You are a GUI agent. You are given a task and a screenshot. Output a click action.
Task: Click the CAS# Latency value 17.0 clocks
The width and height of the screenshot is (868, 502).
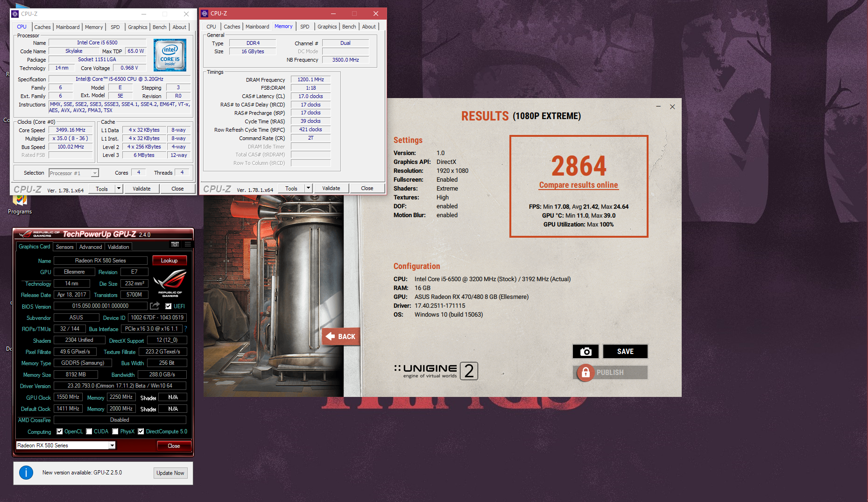pos(311,96)
